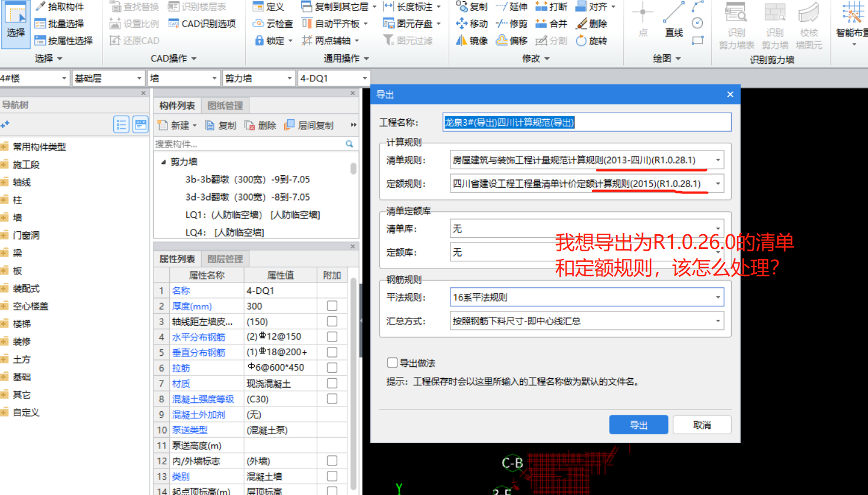Open the 清单规则 dropdown
868x495 pixels.
pos(718,160)
